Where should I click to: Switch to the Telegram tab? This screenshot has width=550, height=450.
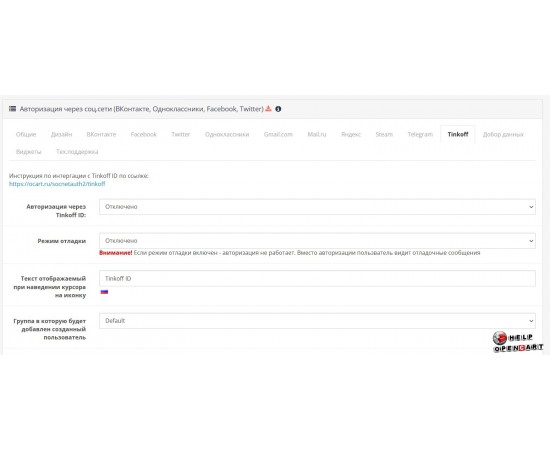click(x=420, y=134)
